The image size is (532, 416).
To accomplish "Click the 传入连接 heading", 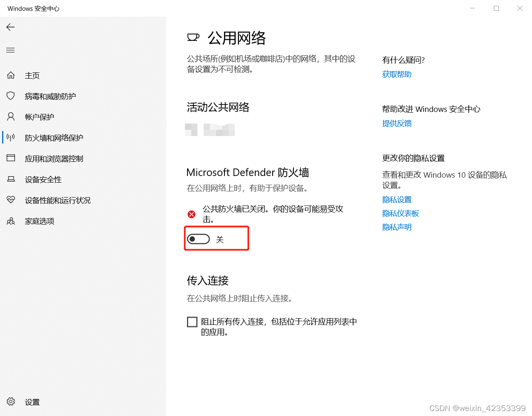I will pos(208,280).
